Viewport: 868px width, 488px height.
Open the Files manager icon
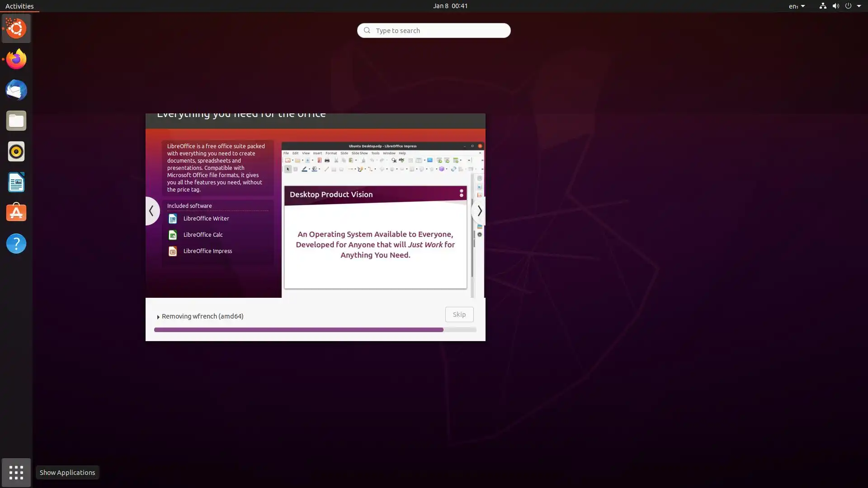click(x=16, y=121)
